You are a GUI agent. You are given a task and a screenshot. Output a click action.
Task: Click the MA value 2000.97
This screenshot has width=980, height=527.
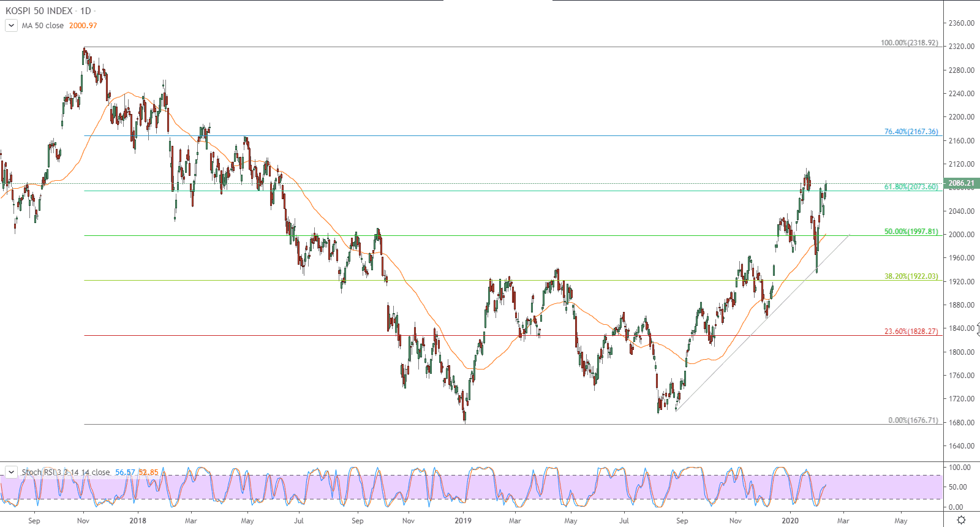[x=83, y=26]
